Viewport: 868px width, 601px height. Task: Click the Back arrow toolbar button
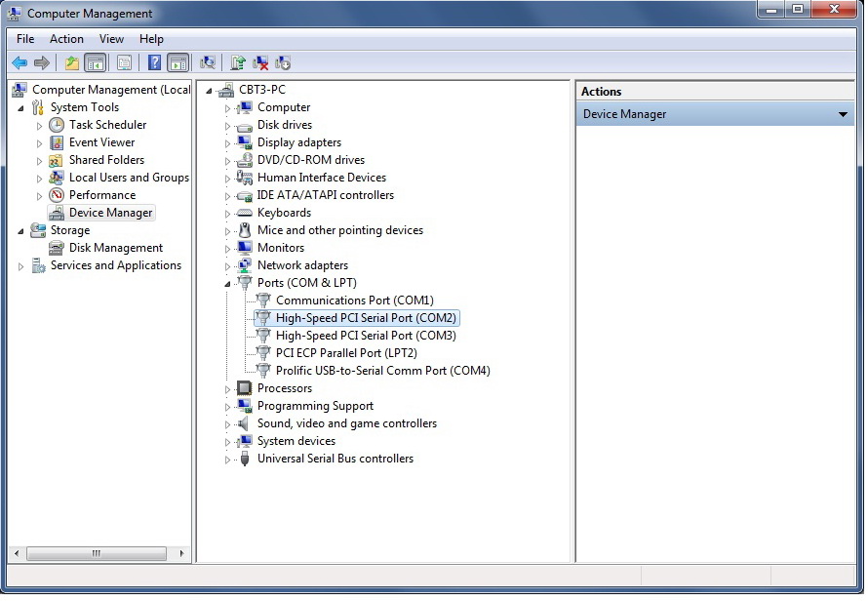pyautogui.click(x=20, y=63)
